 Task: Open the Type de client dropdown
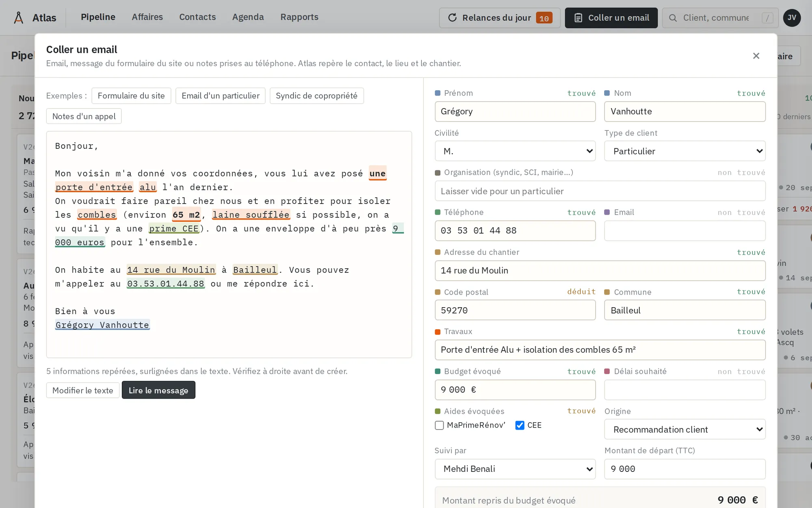[x=685, y=151]
